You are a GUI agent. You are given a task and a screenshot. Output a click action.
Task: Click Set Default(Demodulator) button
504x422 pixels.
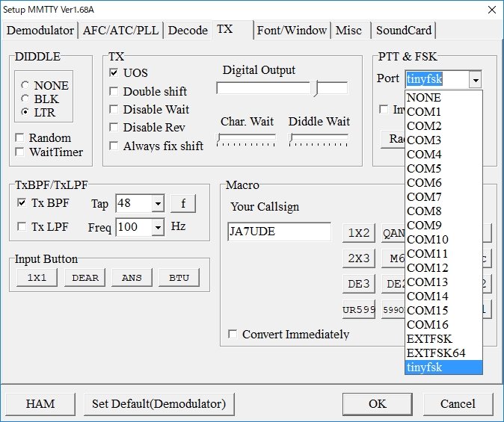point(159,403)
